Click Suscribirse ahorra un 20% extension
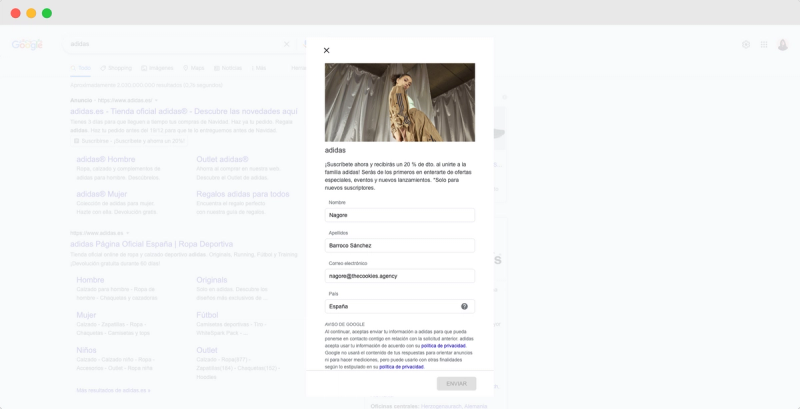 129,141
